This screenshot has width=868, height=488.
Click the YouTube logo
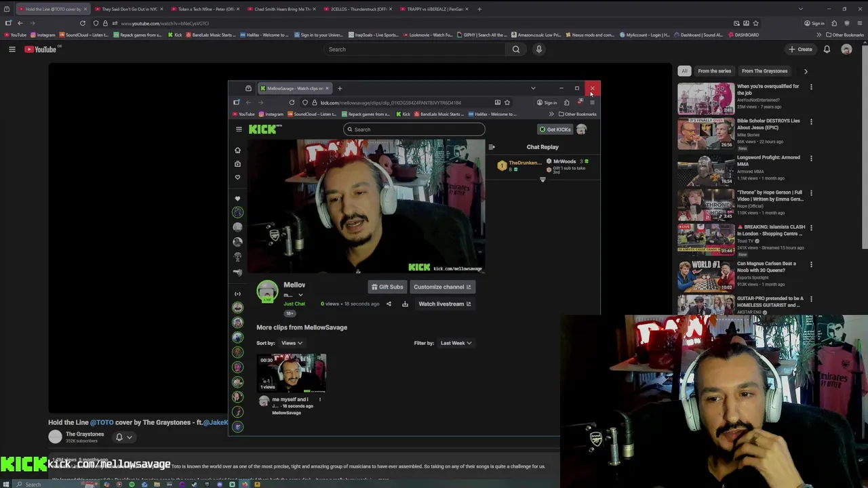(41, 49)
